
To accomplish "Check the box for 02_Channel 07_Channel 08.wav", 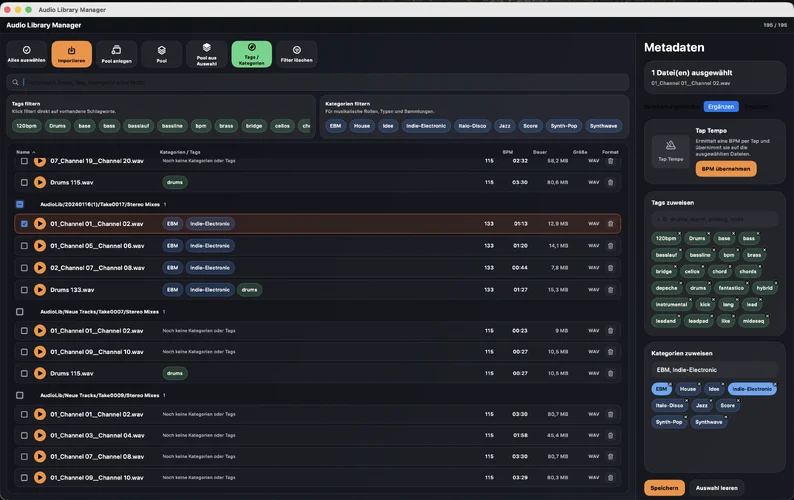I will (24, 267).
